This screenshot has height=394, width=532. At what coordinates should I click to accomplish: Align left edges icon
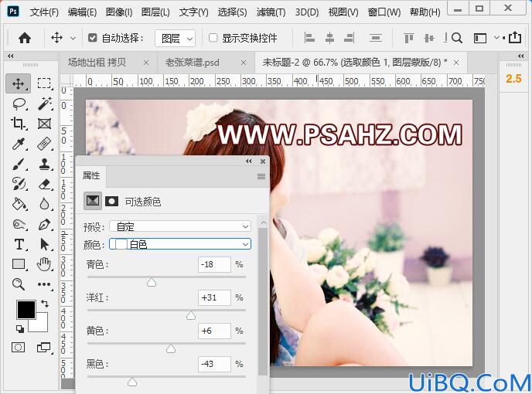pyautogui.click(x=309, y=38)
